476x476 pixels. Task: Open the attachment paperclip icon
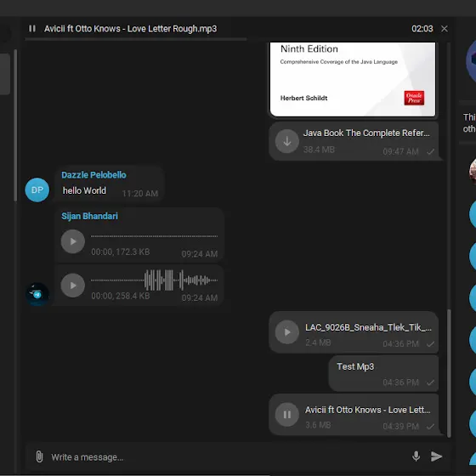(39, 456)
